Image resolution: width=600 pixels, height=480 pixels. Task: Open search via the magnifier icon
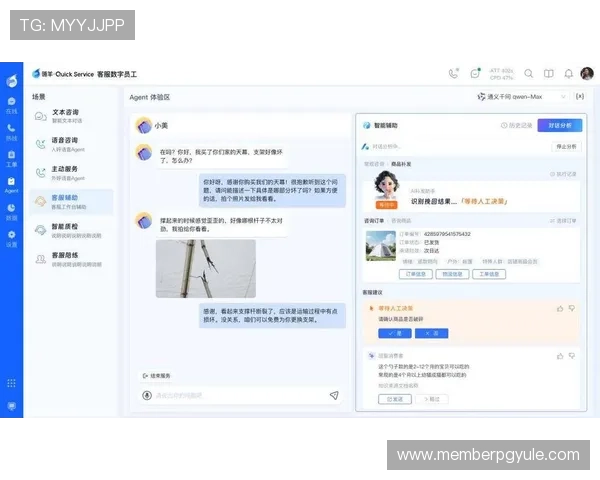tap(528, 73)
